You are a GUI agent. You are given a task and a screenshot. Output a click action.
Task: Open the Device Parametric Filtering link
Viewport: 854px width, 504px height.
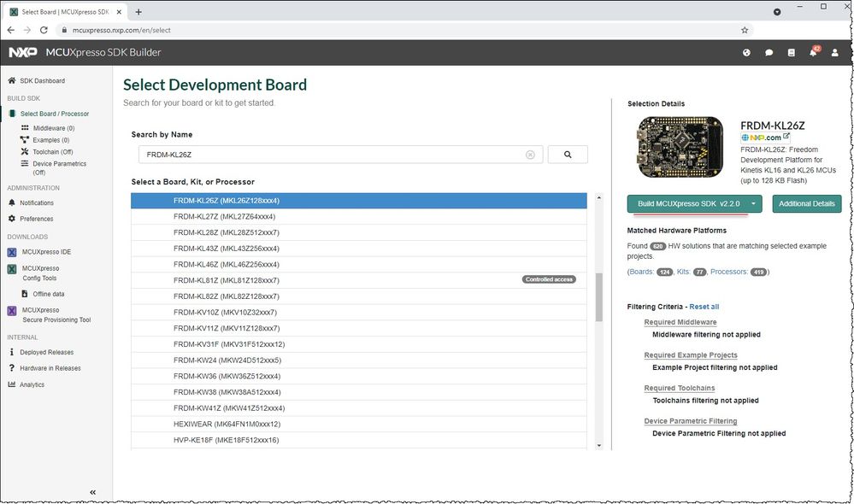(691, 421)
